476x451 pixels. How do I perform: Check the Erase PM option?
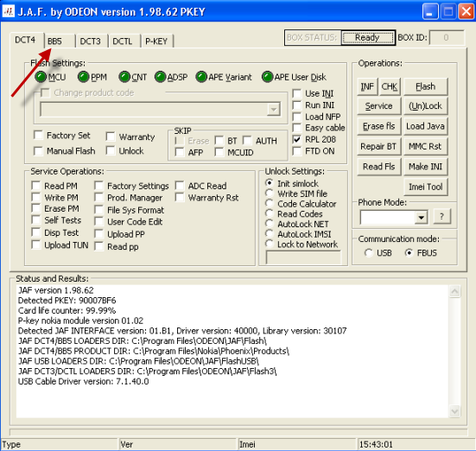point(36,208)
